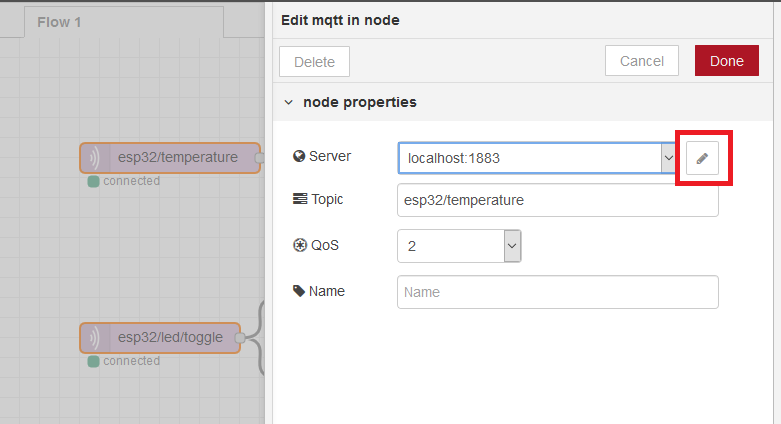The height and width of the screenshot is (424, 781).
Task: Click the tag icon beside Name
Action: click(x=299, y=291)
